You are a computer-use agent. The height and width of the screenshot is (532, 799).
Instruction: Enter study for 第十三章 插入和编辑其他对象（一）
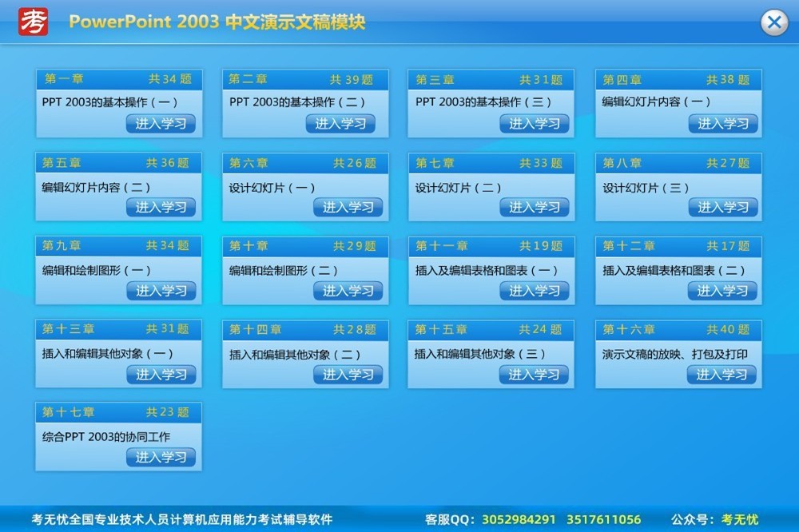click(x=161, y=375)
